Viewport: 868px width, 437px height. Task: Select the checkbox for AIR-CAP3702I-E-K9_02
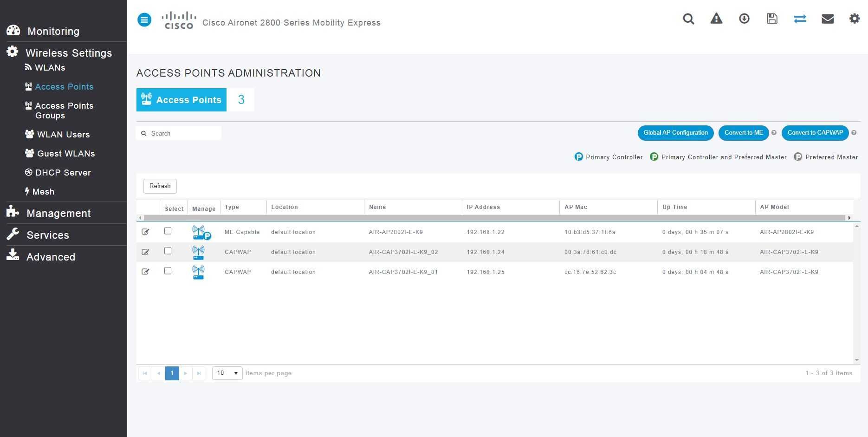point(168,251)
